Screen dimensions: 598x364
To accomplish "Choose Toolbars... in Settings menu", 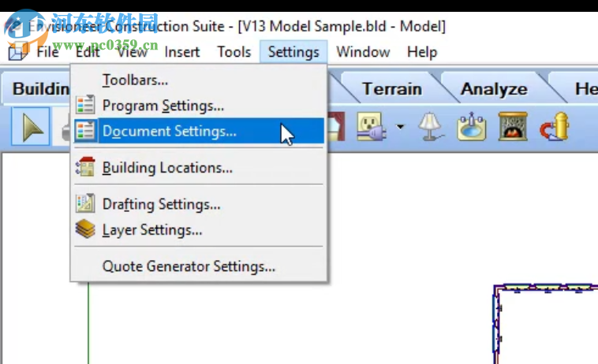I will (135, 80).
